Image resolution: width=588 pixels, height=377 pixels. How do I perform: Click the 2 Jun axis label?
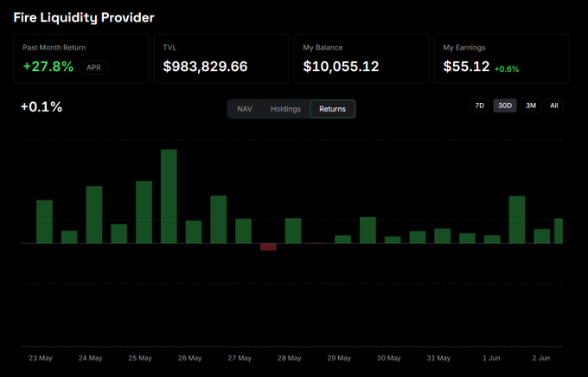[541, 358]
